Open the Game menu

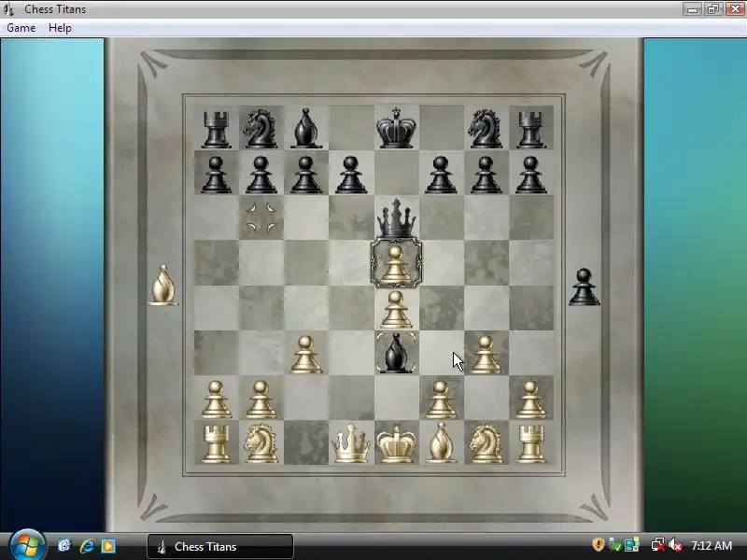click(21, 28)
